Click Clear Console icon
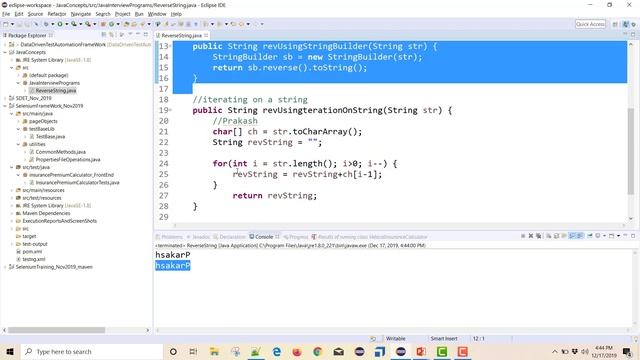The width and height of the screenshot is (640, 360). click(549, 236)
